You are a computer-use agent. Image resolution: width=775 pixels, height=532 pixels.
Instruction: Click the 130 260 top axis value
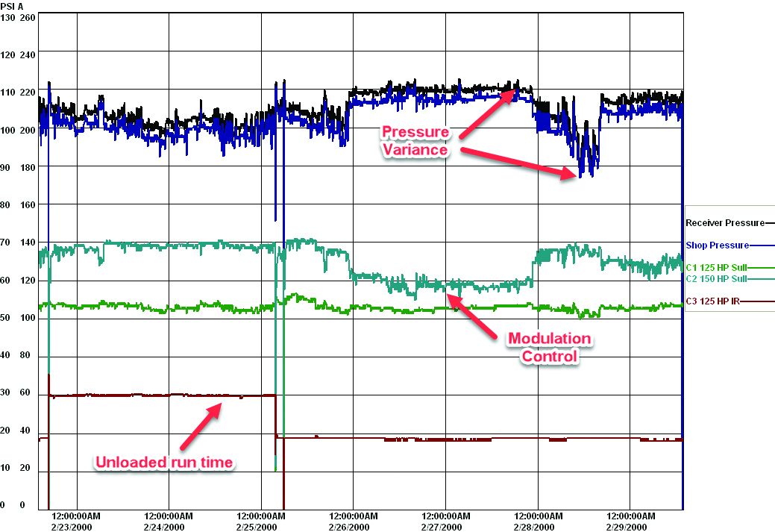pyautogui.click(x=18, y=18)
